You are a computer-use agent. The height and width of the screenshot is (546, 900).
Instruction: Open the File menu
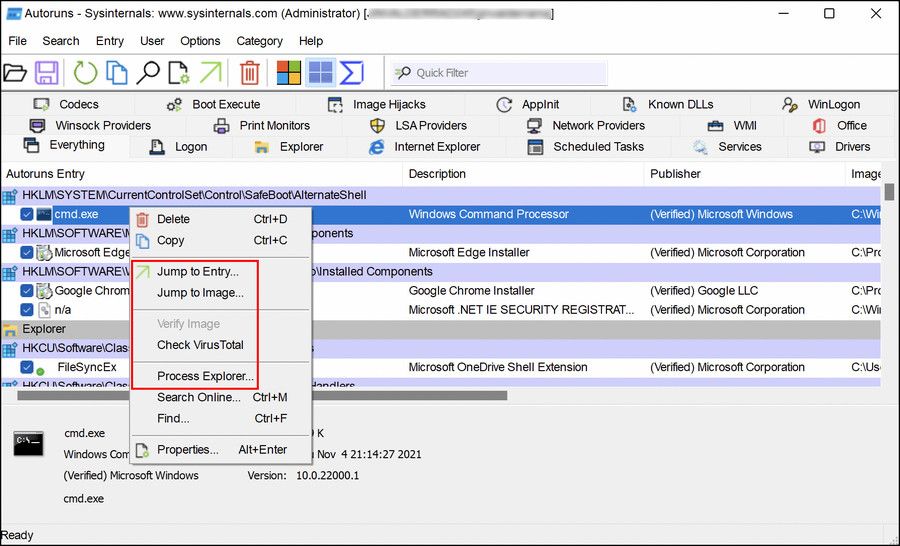pyautogui.click(x=17, y=41)
